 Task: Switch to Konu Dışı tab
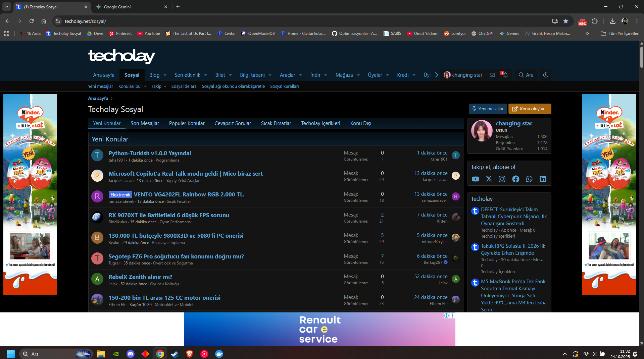[x=360, y=123]
